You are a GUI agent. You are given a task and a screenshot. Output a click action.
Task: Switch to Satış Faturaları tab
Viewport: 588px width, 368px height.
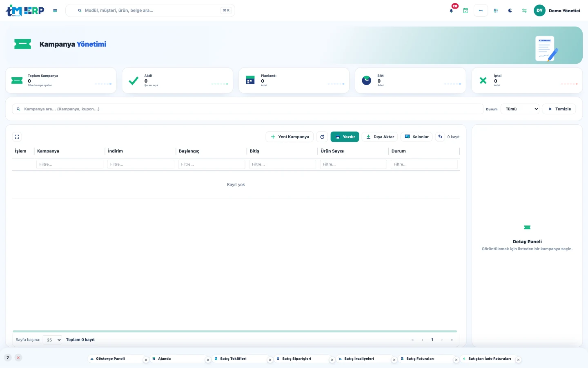click(420, 359)
